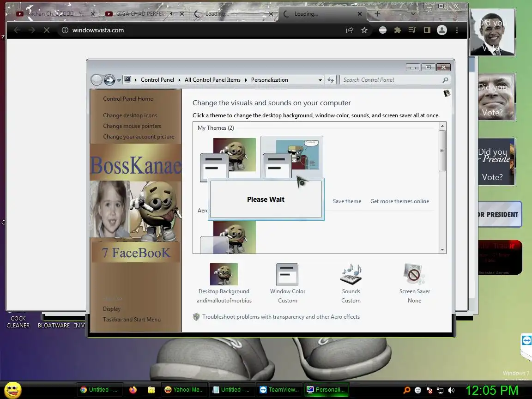Open the help icon in Personalization window
This screenshot has width=532, height=399.
[447, 93]
